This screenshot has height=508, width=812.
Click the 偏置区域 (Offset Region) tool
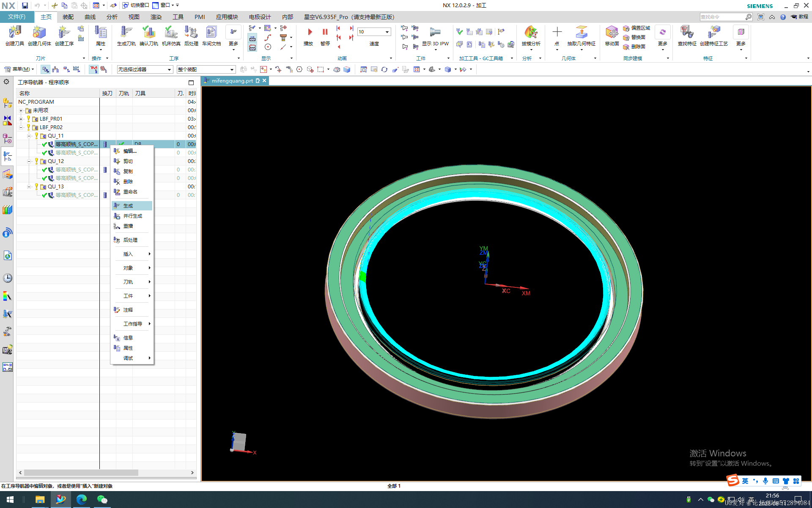(x=636, y=28)
